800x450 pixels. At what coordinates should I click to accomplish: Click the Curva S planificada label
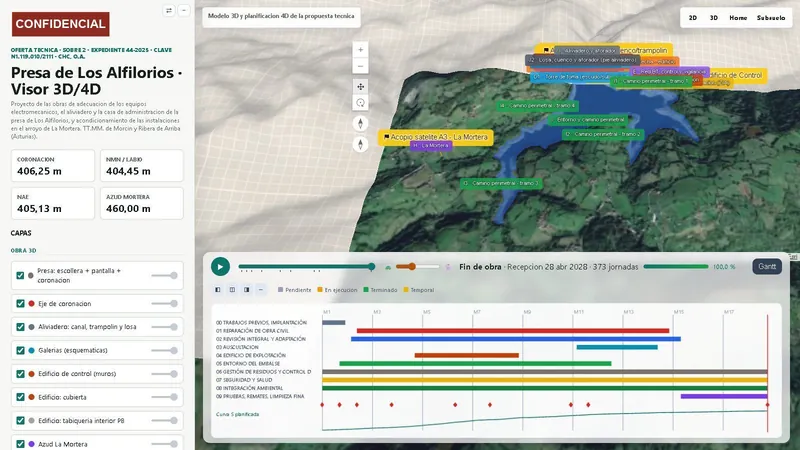coord(237,414)
